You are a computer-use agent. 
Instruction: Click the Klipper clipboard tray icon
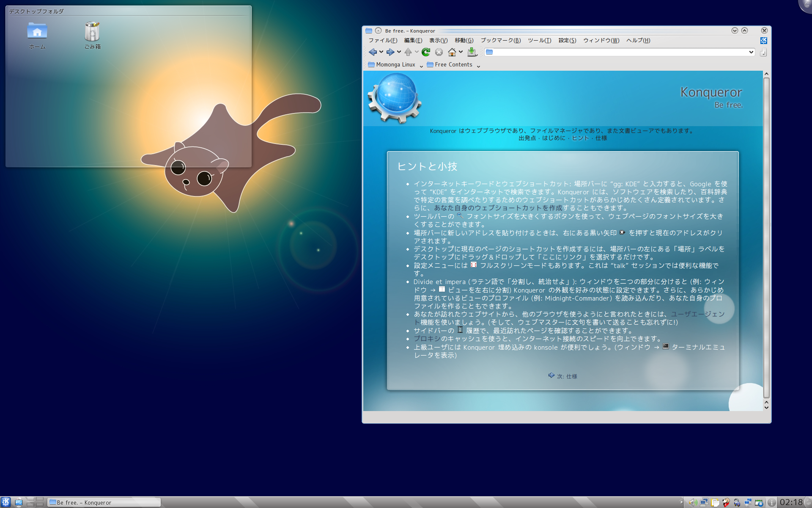pos(715,502)
